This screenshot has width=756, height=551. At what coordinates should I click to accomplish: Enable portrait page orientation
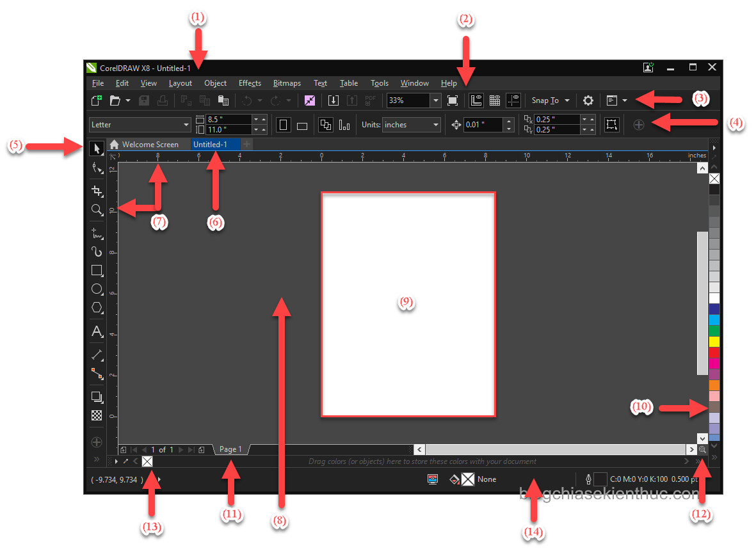[283, 125]
